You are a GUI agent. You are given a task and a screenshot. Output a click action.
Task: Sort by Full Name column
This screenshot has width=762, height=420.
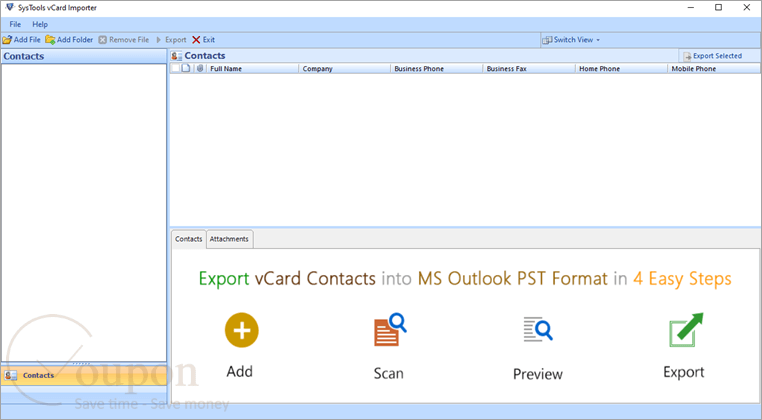[x=252, y=69]
